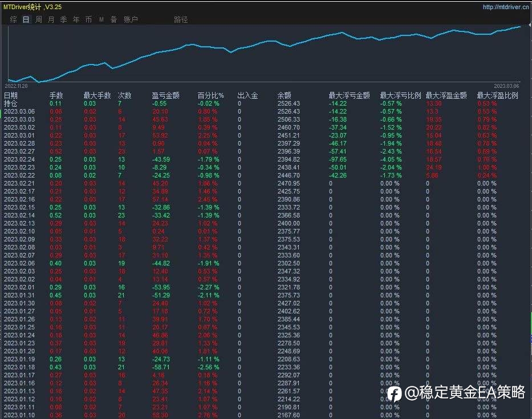The image size is (532, 419).
Task: Select the 2023.02.06 date row
Action: [19, 263]
